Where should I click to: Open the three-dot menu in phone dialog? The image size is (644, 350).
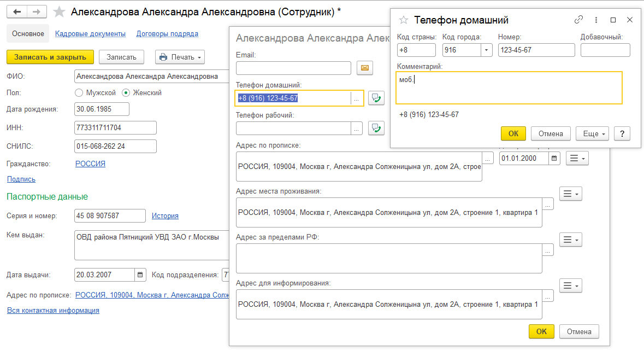596,20
